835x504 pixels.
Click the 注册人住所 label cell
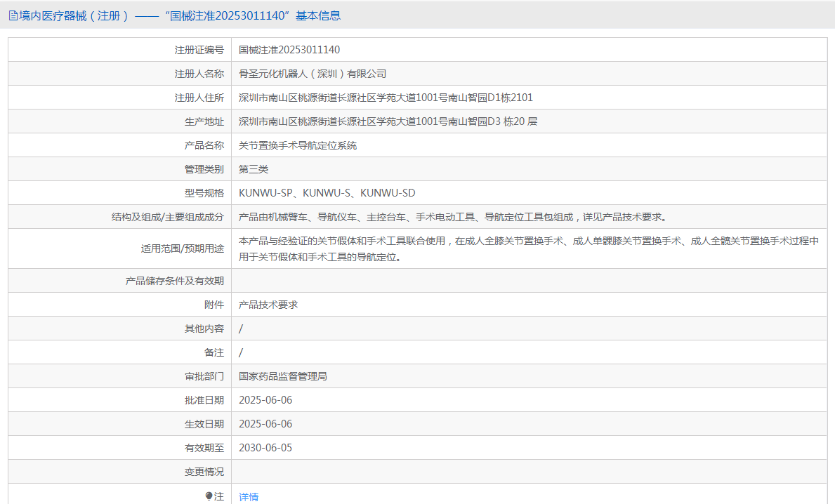click(120, 98)
